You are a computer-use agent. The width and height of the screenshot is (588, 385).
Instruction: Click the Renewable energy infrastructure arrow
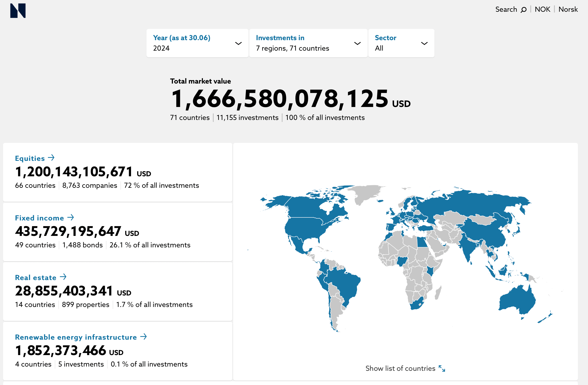pyautogui.click(x=144, y=337)
